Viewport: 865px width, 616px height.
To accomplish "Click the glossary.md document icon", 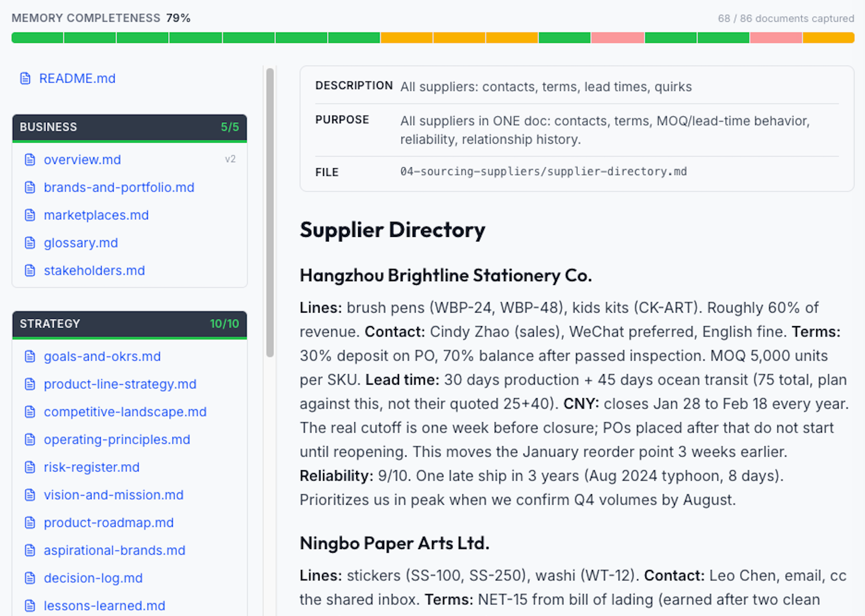I will pos(30,243).
